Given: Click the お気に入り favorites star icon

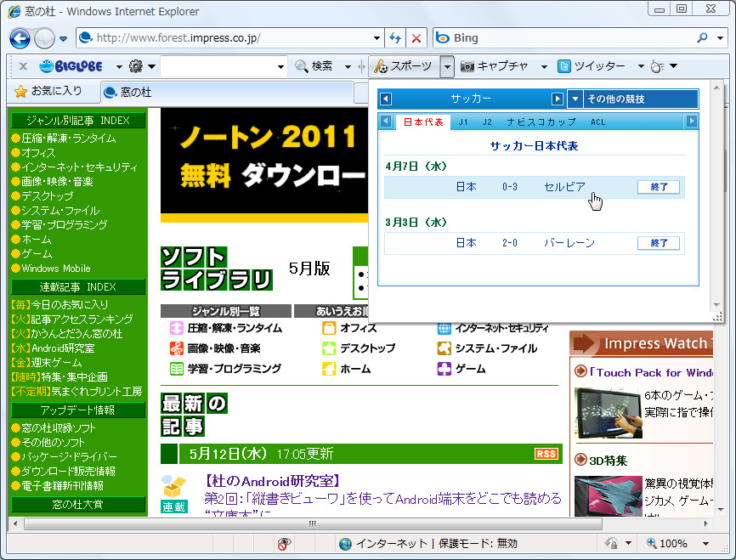Looking at the screenshot, I should pyautogui.click(x=19, y=91).
